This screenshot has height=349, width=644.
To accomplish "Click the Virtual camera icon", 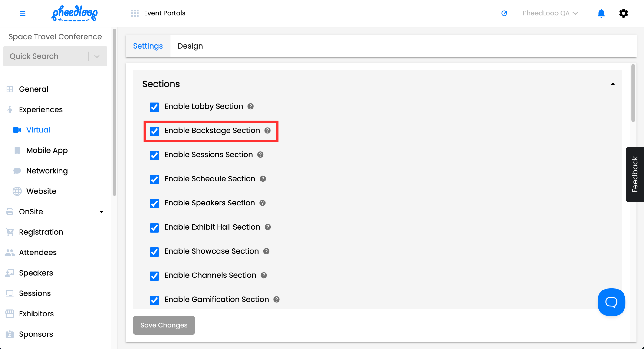I will (17, 130).
